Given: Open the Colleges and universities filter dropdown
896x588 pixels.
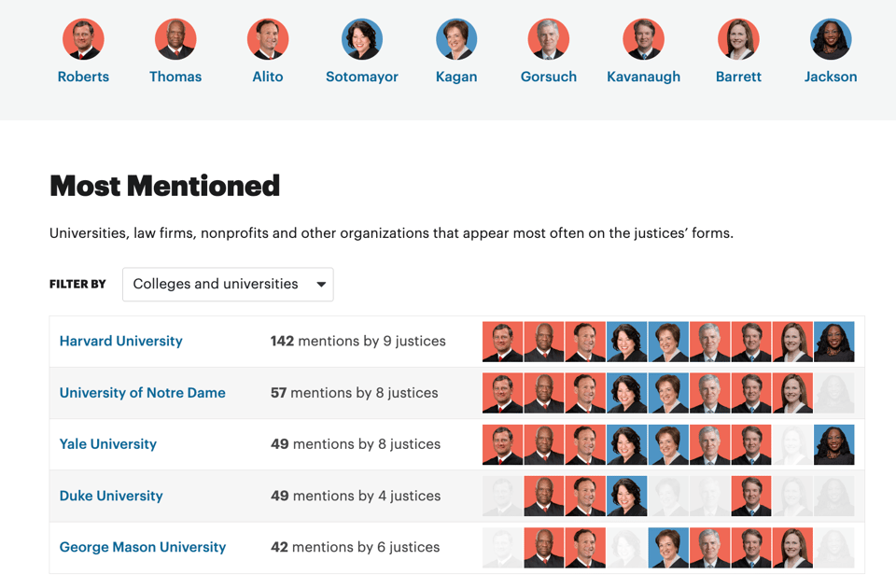Looking at the screenshot, I should click(x=228, y=285).
